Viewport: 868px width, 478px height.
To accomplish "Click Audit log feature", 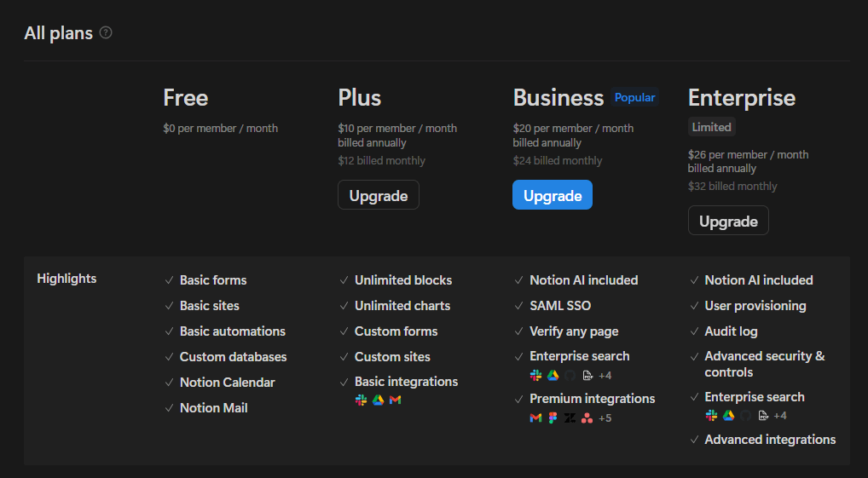I will 731,331.
